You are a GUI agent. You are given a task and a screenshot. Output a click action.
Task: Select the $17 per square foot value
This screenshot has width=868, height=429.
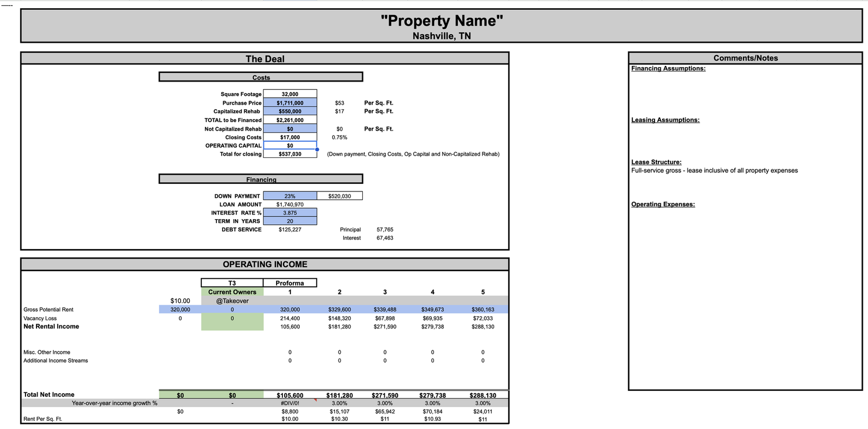[x=340, y=112]
